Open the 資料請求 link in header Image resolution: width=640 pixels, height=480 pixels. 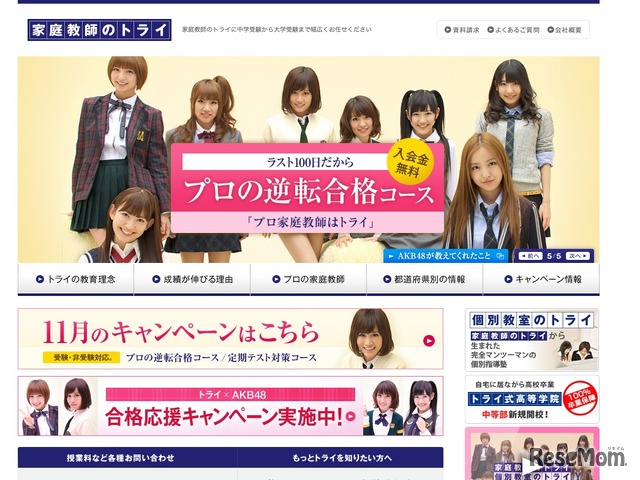463,30
